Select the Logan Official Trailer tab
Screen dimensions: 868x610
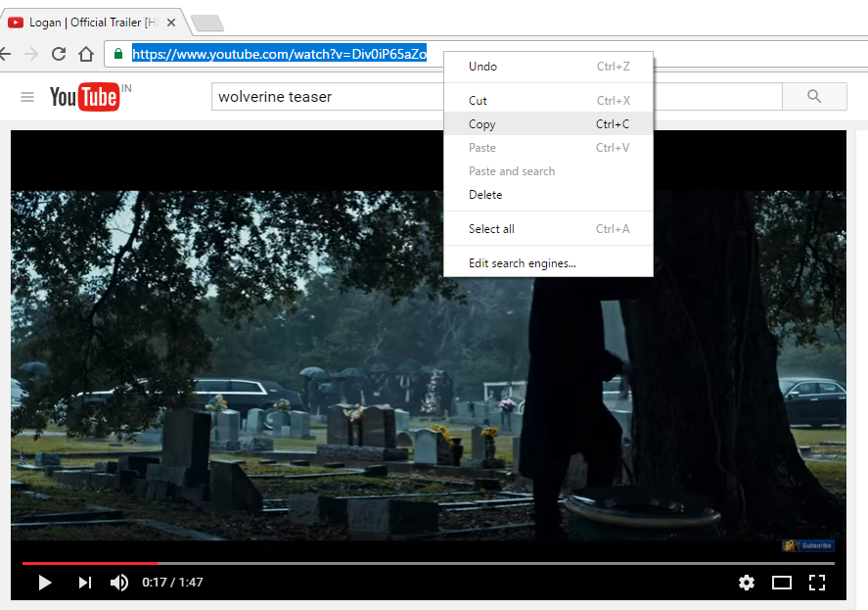click(x=93, y=23)
